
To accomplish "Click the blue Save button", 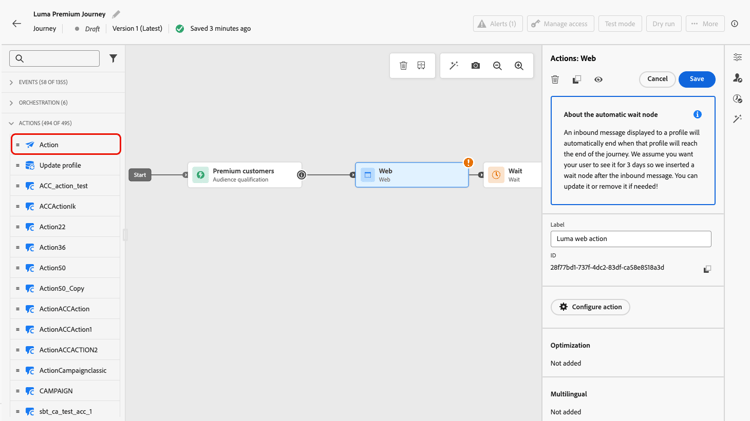I will 697,79.
